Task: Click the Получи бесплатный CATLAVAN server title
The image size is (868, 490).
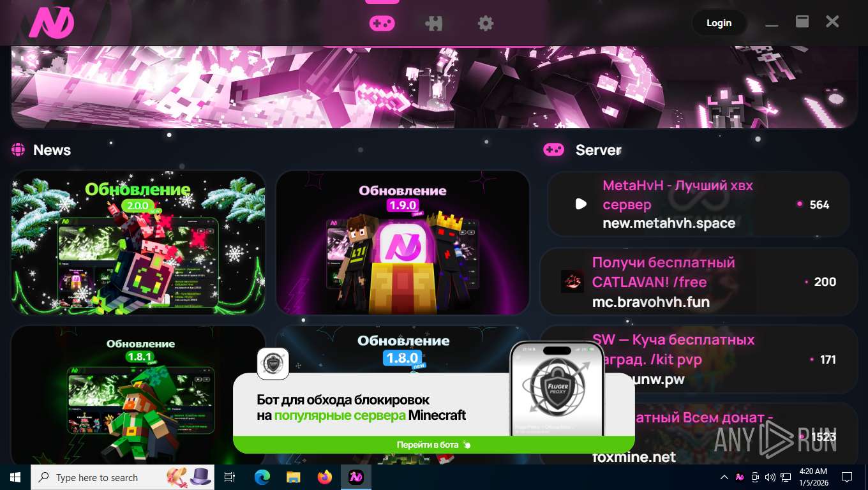Action: (x=664, y=272)
